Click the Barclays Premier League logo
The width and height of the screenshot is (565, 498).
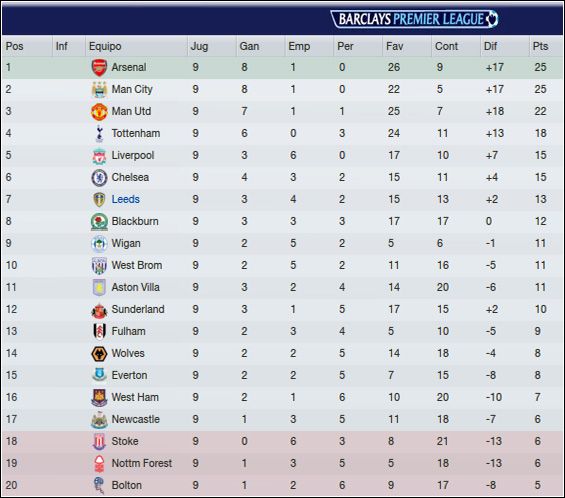[414, 19]
